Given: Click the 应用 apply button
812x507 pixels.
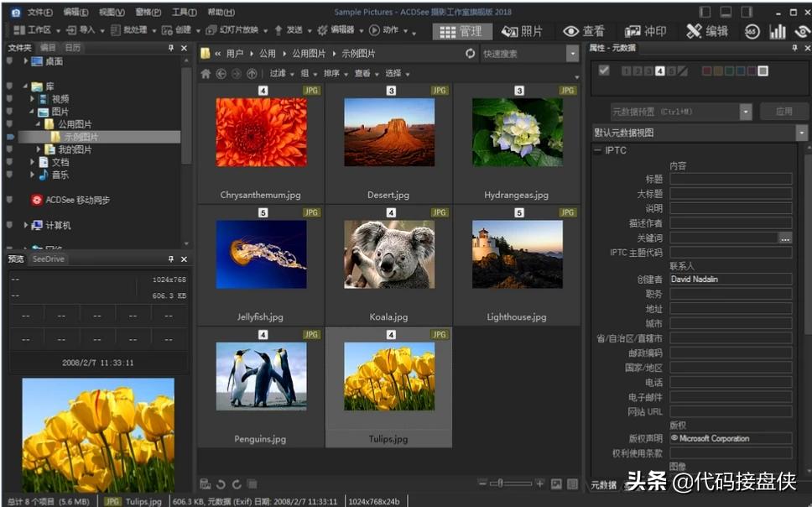Looking at the screenshot, I should pyautogui.click(x=783, y=112).
